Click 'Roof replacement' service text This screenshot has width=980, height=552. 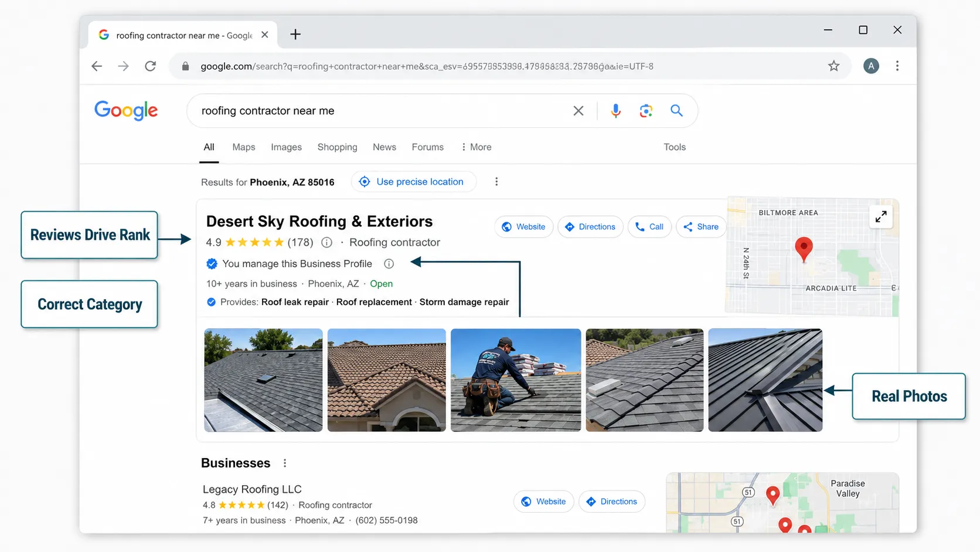click(x=374, y=302)
